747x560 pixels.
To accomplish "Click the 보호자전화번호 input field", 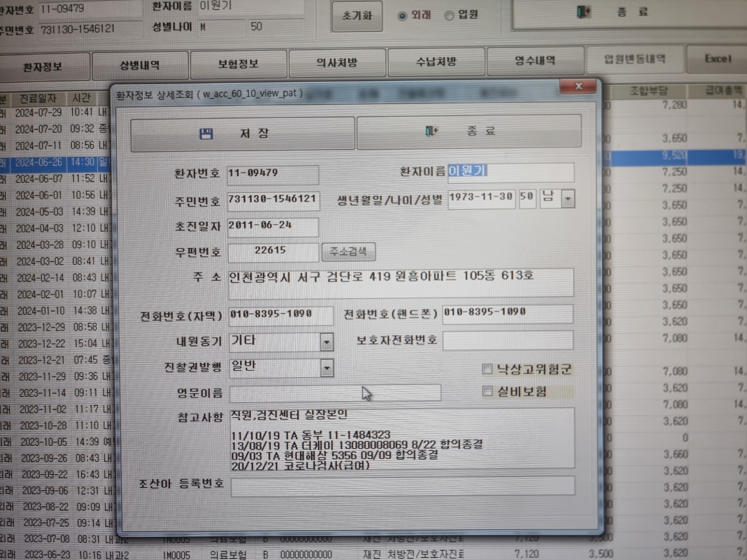I will [508, 340].
